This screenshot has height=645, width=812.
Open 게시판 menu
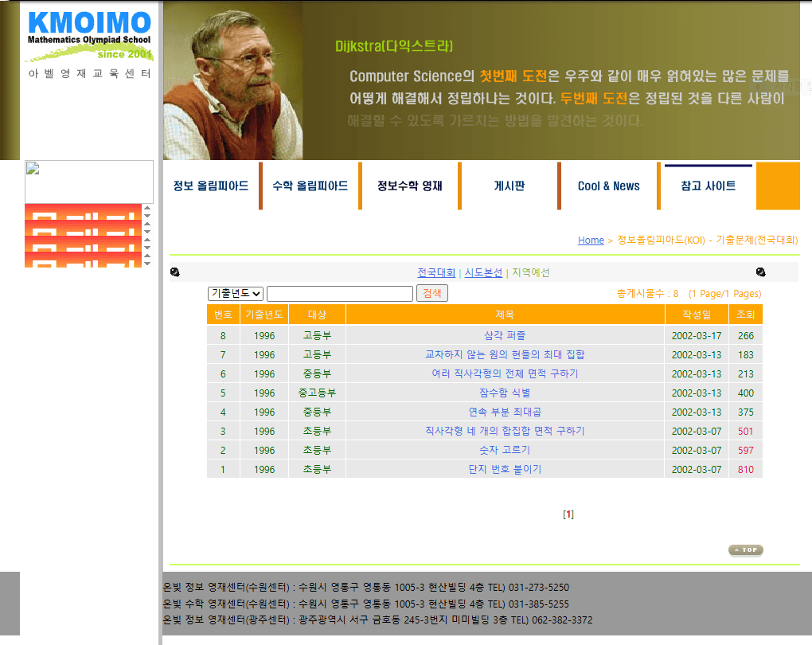(x=509, y=186)
